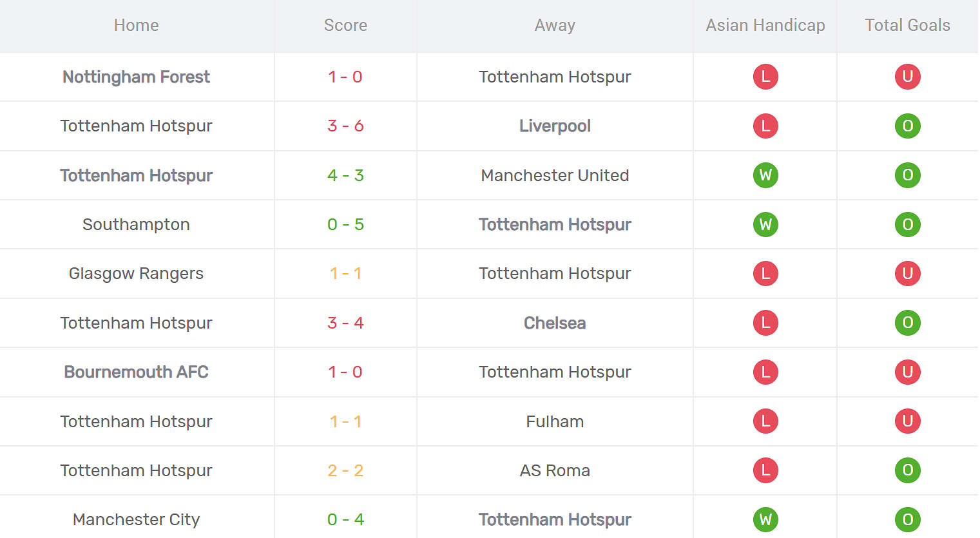Viewport: 980px width, 538px height.
Task: Click the U badge in Nottingham Forest row
Action: pyautogui.click(x=907, y=77)
